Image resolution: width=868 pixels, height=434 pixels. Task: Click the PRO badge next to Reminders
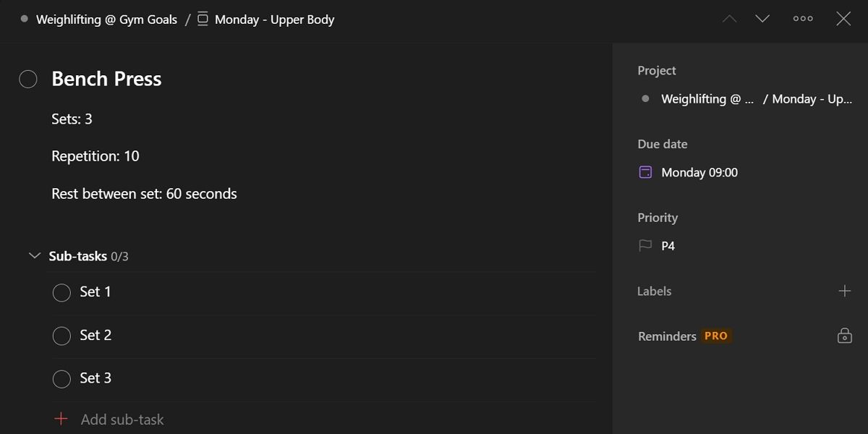pos(716,336)
